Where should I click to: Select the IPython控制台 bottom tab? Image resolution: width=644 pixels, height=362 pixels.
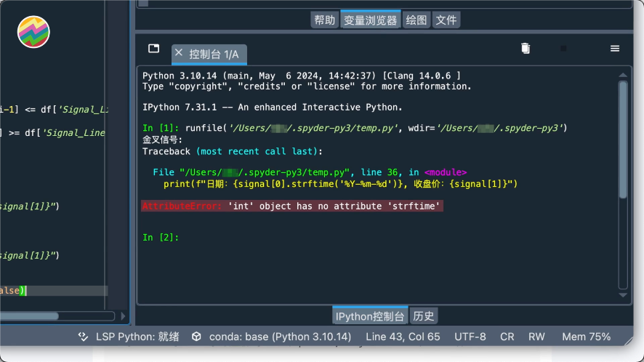370,316
